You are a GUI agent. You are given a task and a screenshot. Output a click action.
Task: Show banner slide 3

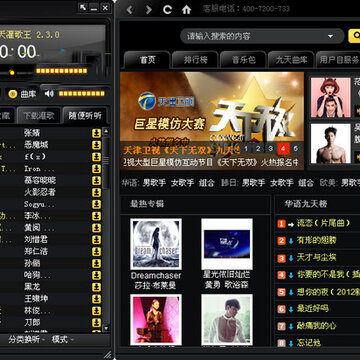point(270,149)
